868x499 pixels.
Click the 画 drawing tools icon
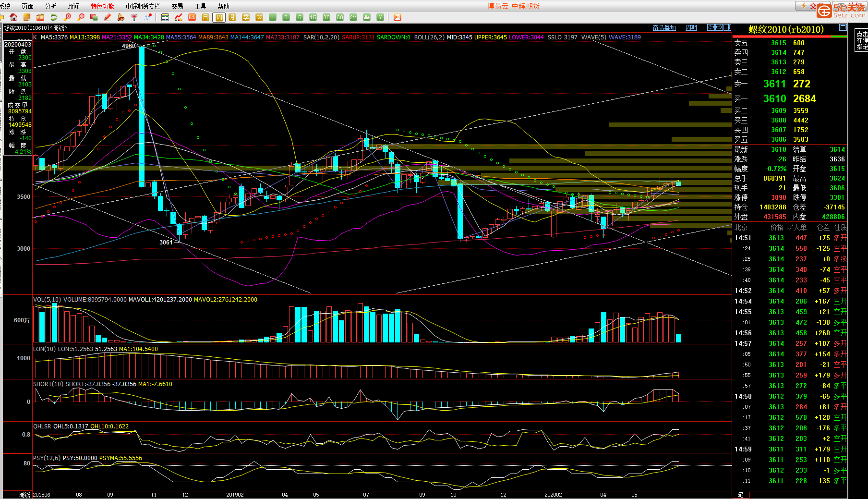(397, 17)
